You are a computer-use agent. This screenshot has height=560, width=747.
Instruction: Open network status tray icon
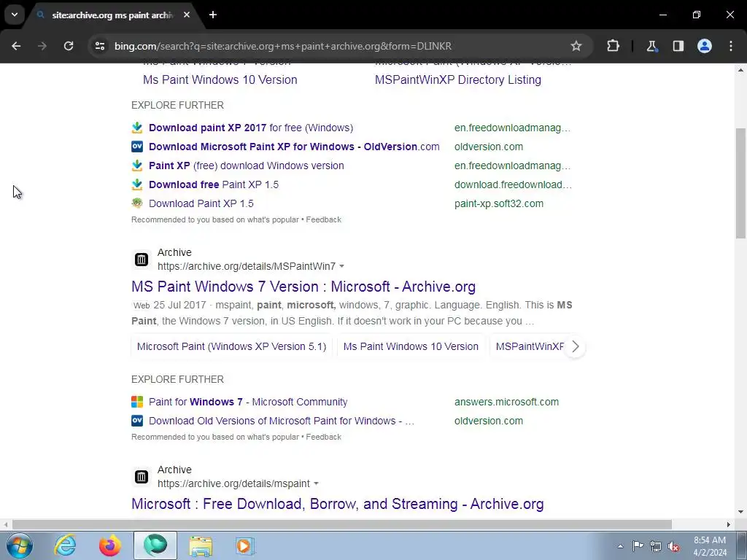tap(656, 546)
